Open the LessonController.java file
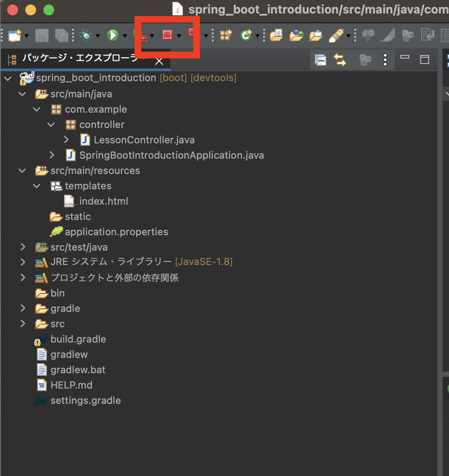Screen dimensions: 449x476 tap(143, 140)
